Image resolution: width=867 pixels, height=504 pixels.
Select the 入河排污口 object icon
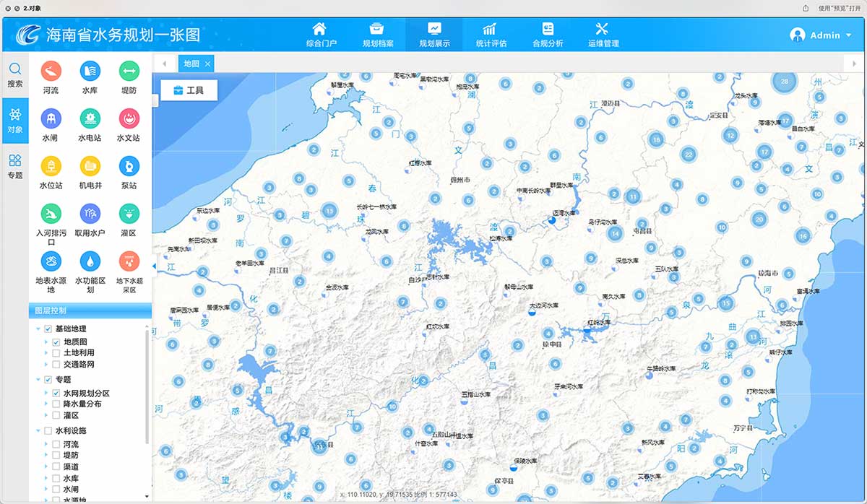pos(51,214)
